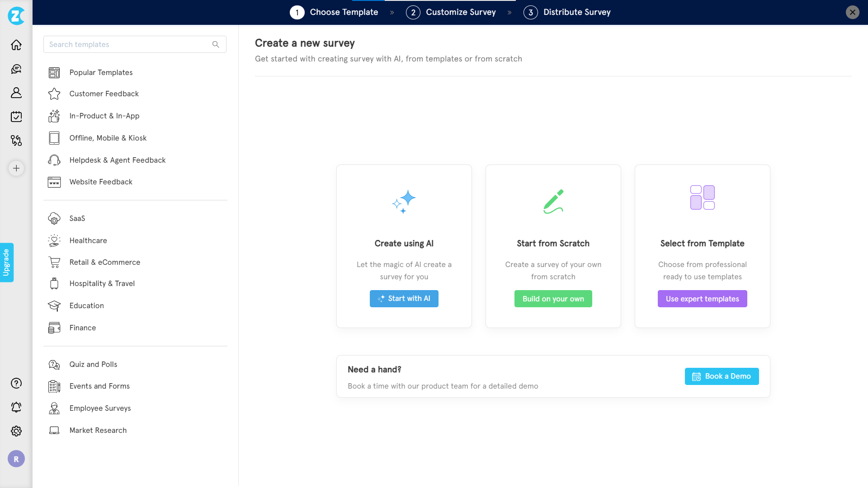Open the notifications bell icon
Viewport: 868px width, 488px height.
(16, 407)
